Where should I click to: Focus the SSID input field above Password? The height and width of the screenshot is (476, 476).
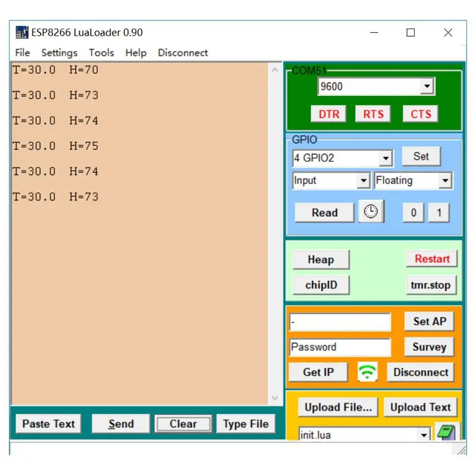(340, 322)
